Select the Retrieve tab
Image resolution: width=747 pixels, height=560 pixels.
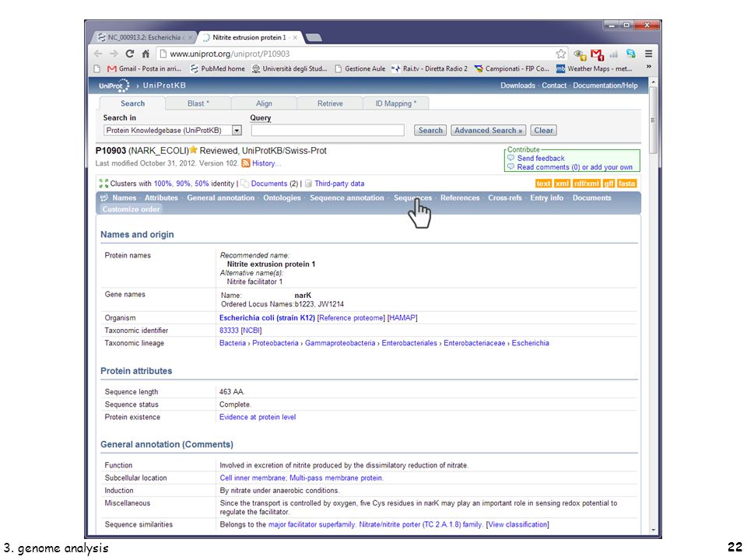point(330,103)
